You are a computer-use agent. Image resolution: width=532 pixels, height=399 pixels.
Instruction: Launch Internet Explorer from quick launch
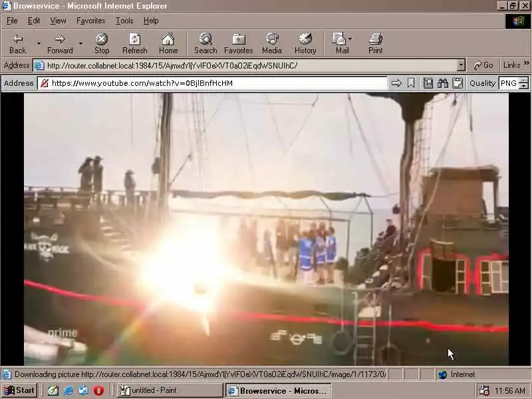68,390
